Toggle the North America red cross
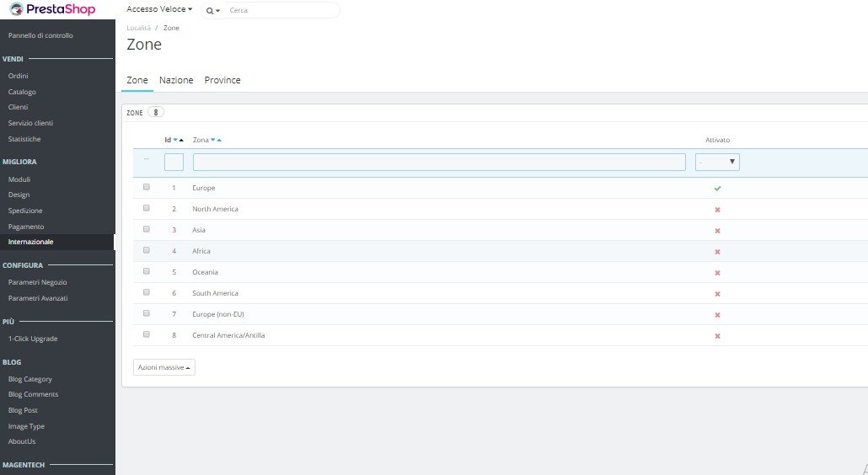 pyautogui.click(x=717, y=210)
